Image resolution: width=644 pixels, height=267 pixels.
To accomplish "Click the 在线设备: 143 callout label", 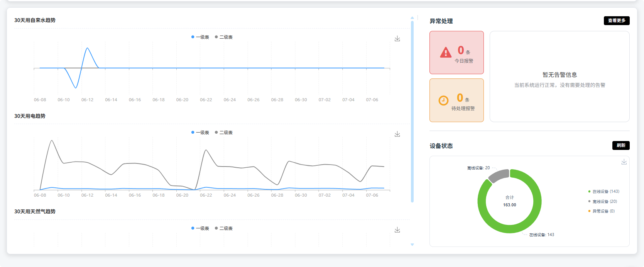I will point(541,235).
